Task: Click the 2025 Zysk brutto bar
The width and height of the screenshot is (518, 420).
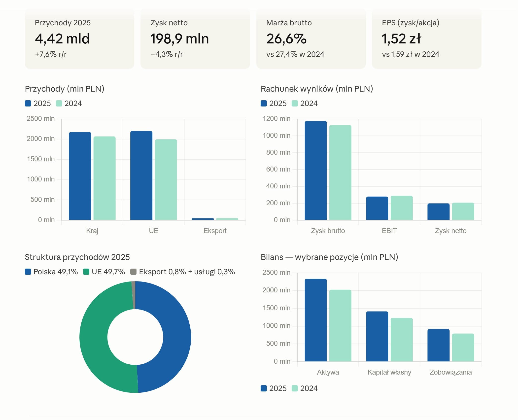Action: coord(315,170)
